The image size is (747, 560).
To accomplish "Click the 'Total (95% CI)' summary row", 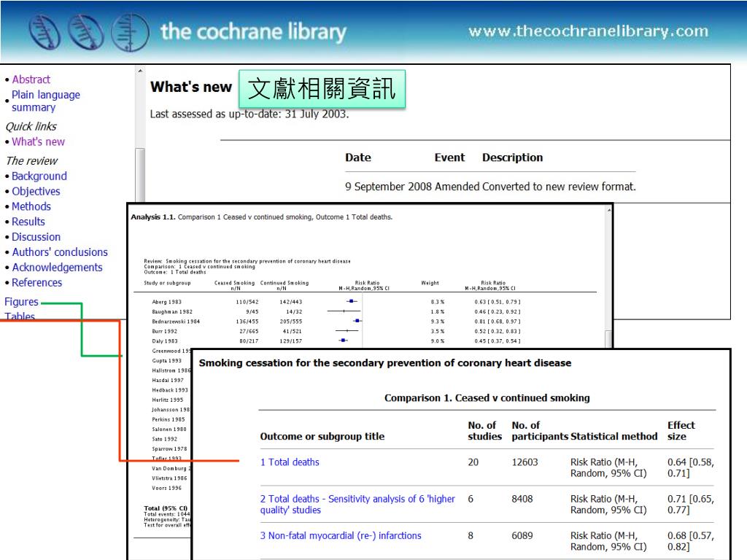I will (166, 508).
